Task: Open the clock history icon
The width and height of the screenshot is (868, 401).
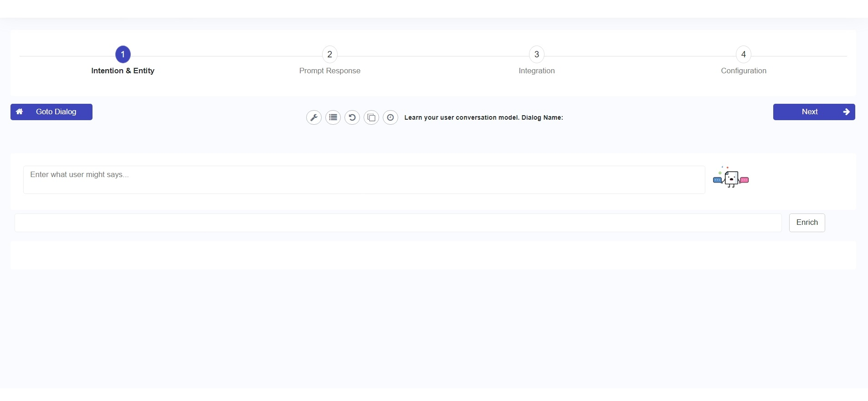Action: pyautogui.click(x=390, y=117)
